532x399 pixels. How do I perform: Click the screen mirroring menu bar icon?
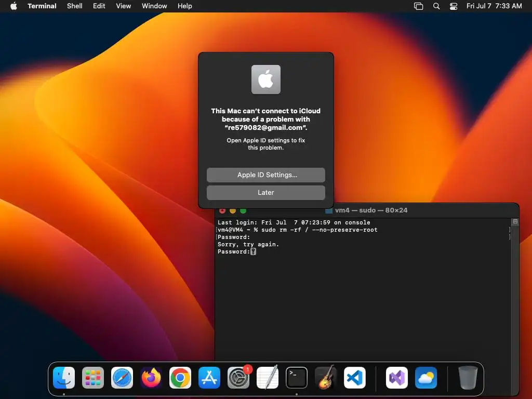coord(419,6)
